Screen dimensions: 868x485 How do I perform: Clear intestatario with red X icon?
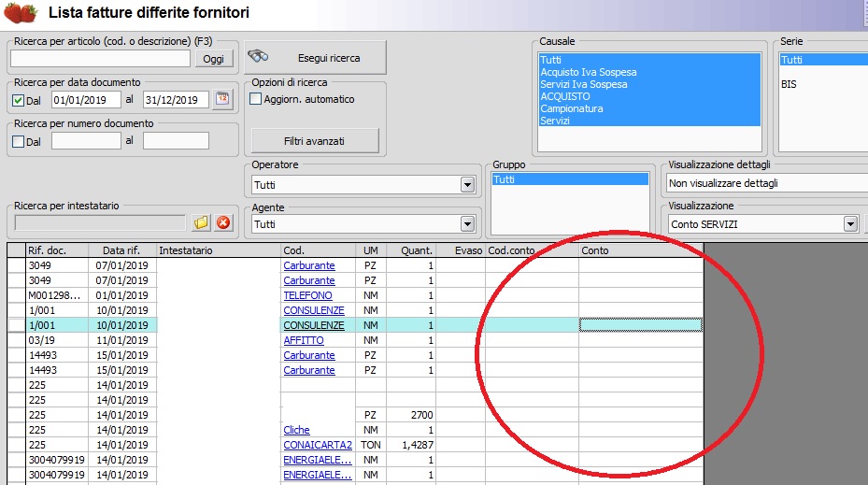223,222
